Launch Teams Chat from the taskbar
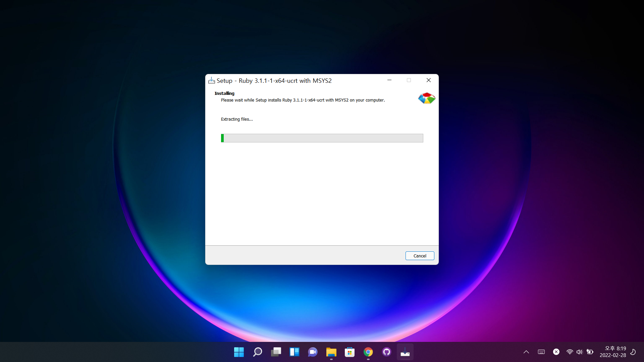Image resolution: width=644 pixels, height=362 pixels. click(313, 352)
